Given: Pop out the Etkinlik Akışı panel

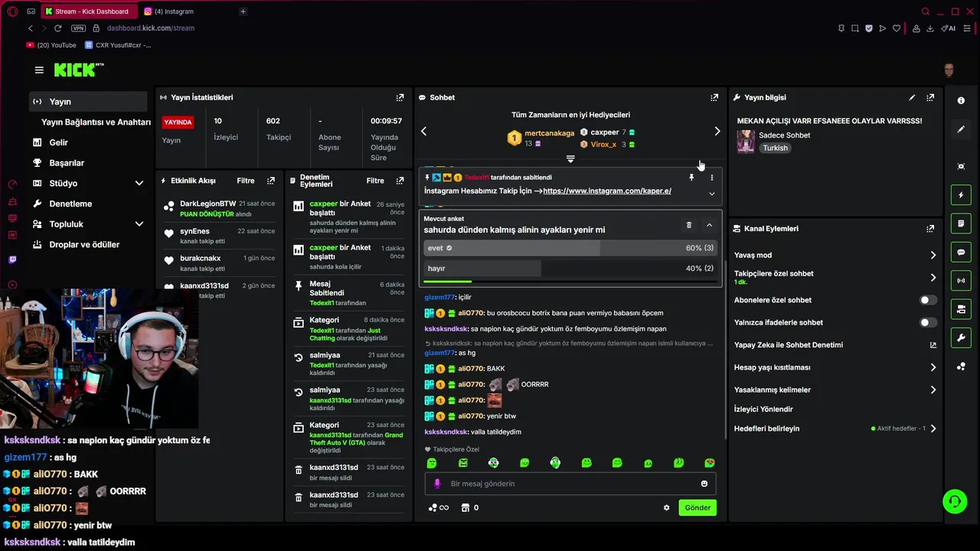Looking at the screenshot, I should [270, 181].
